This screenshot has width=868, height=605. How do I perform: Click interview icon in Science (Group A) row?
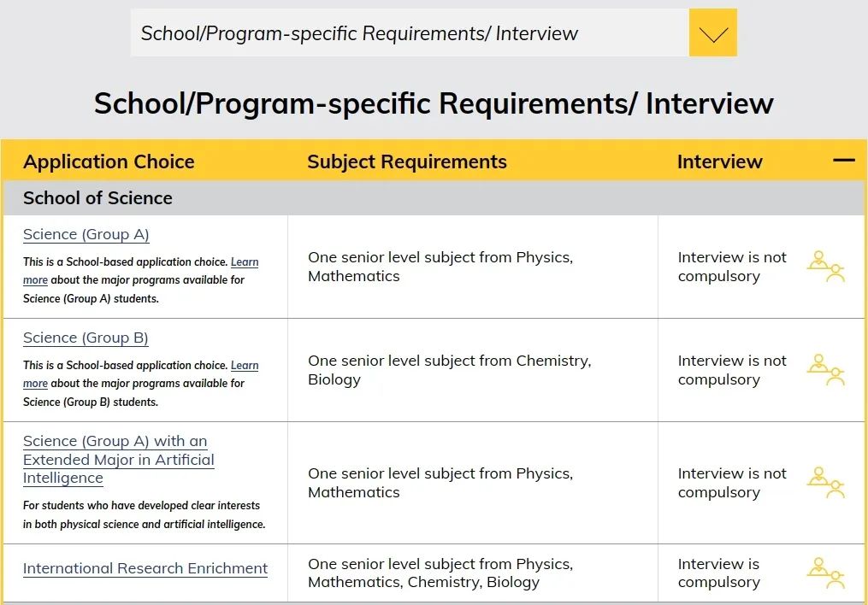click(x=825, y=267)
